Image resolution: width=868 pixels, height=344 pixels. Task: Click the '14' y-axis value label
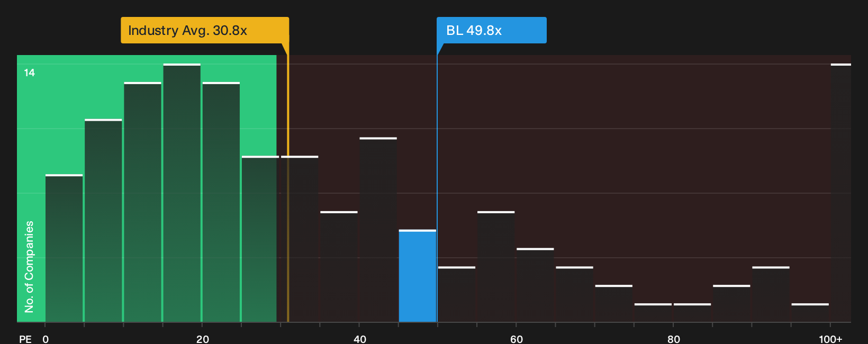[x=30, y=73]
